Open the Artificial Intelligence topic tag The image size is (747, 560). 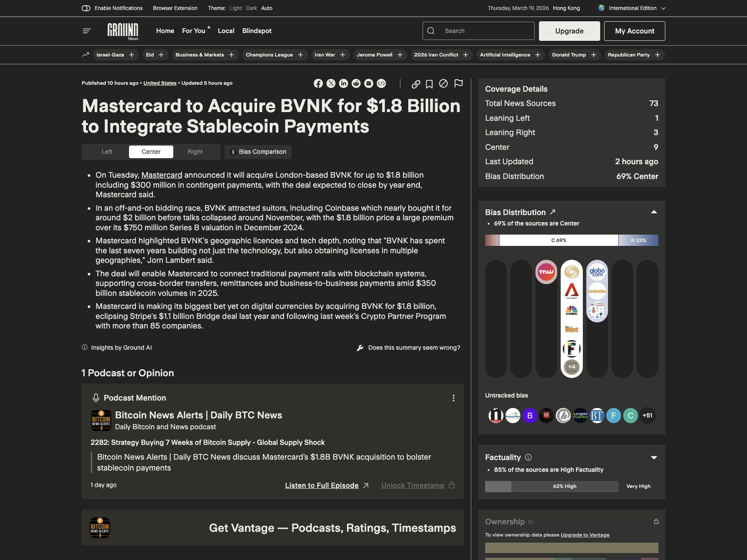pyautogui.click(x=505, y=55)
